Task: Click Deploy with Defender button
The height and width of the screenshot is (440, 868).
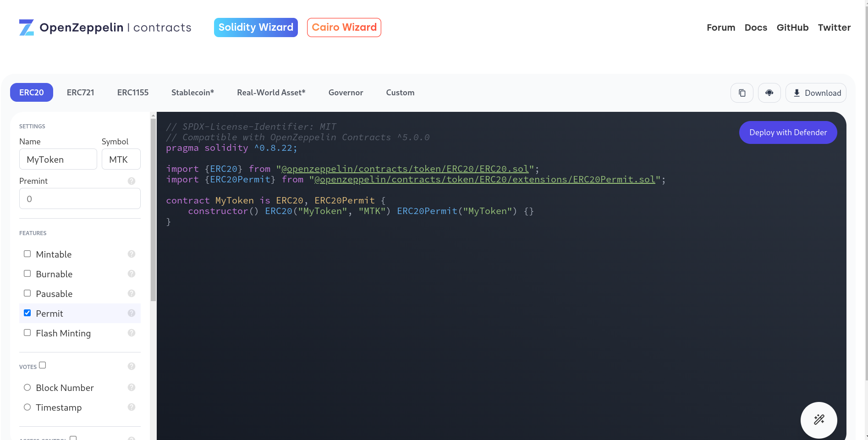Action: point(788,132)
